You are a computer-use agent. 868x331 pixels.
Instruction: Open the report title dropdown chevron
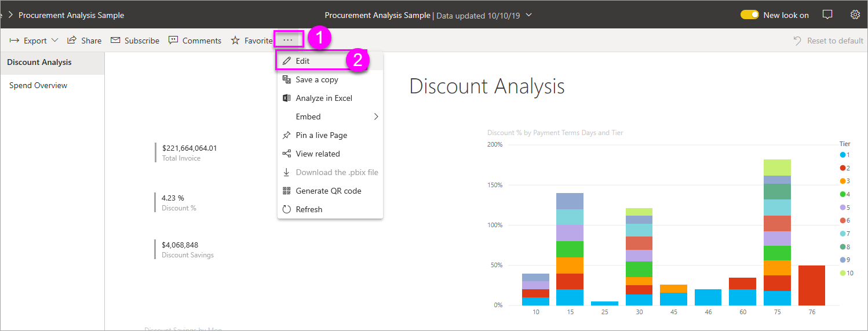[528, 15]
